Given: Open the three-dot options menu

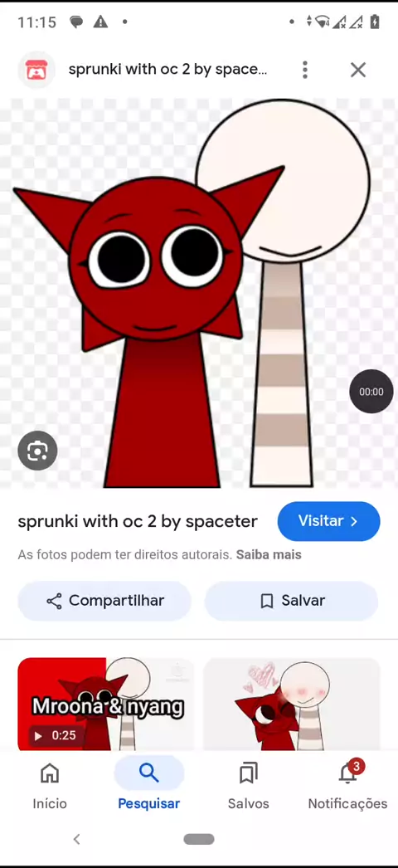Looking at the screenshot, I should point(304,70).
